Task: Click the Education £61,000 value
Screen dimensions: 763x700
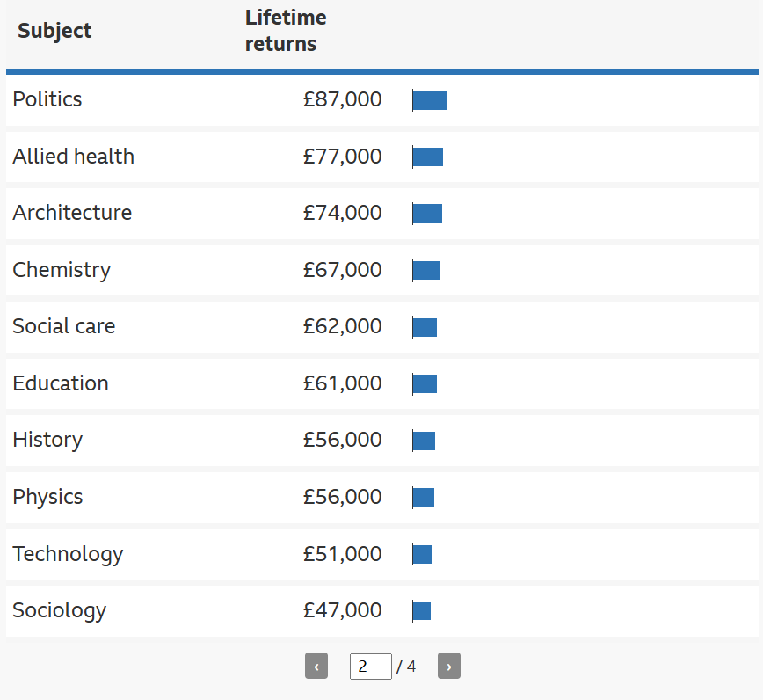Action: [x=342, y=383]
